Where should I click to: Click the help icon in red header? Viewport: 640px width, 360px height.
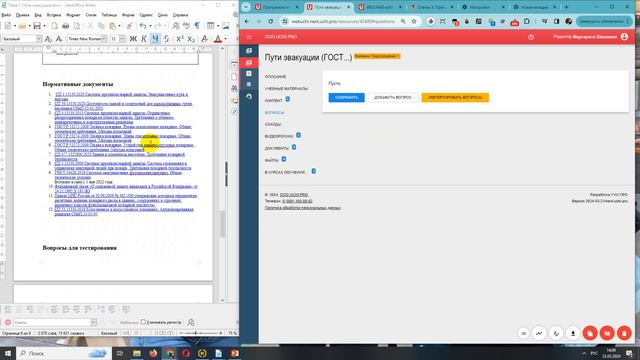tap(531, 37)
